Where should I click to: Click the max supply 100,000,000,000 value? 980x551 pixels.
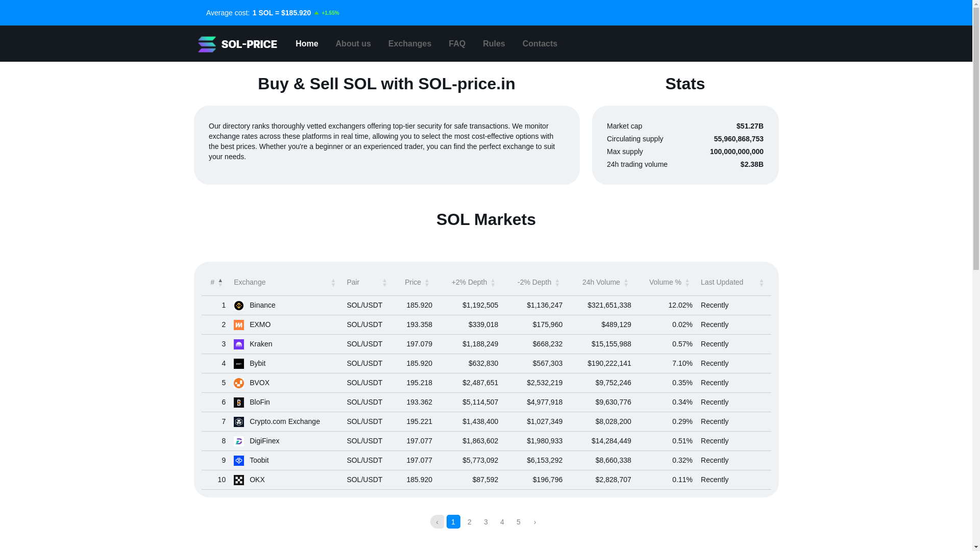click(737, 152)
